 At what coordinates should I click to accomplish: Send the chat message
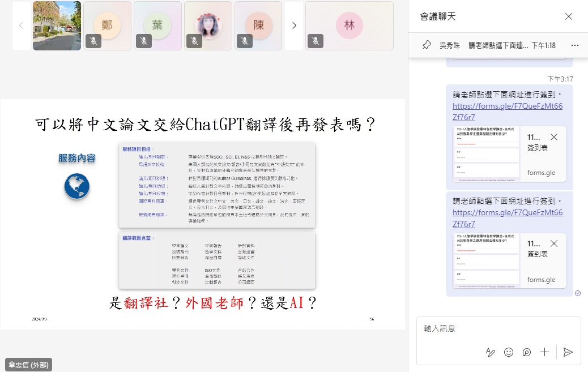(568, 352)
